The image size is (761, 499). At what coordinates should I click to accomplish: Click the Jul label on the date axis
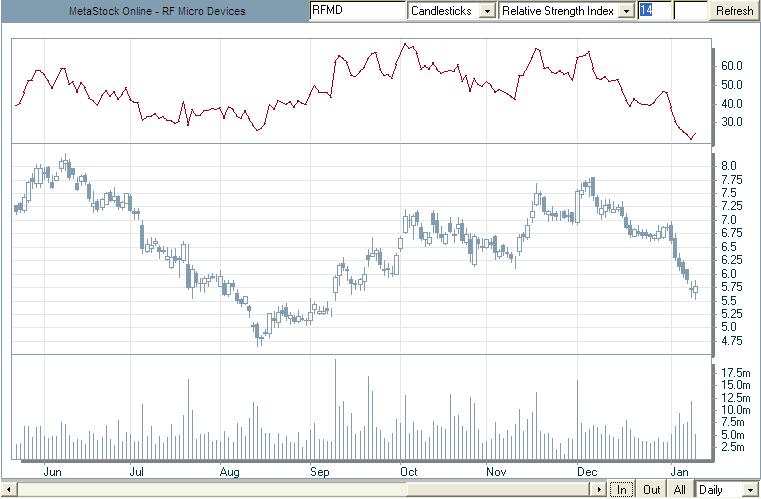136,471
